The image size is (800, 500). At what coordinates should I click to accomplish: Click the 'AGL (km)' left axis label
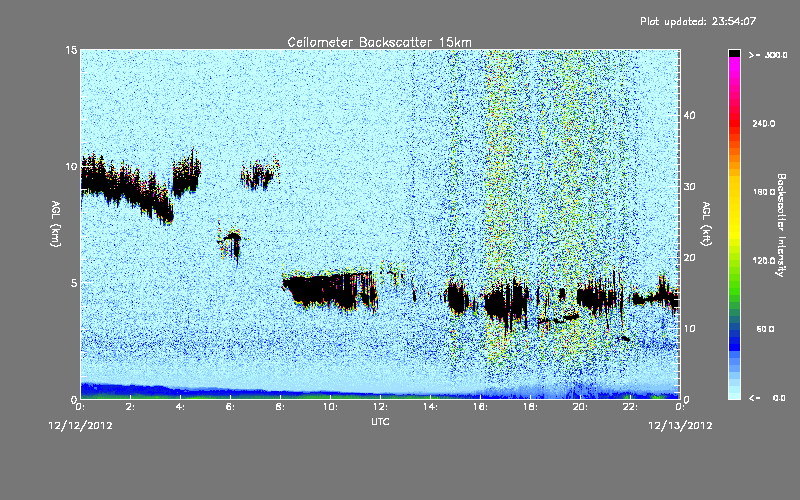(56, 224)
